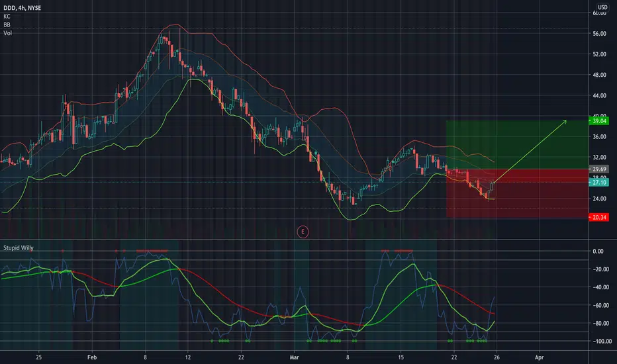Click the 24.00 price axis label
The height and width of the screenshot is (364, 617).
pyautogui.click(x=599, y=199)
